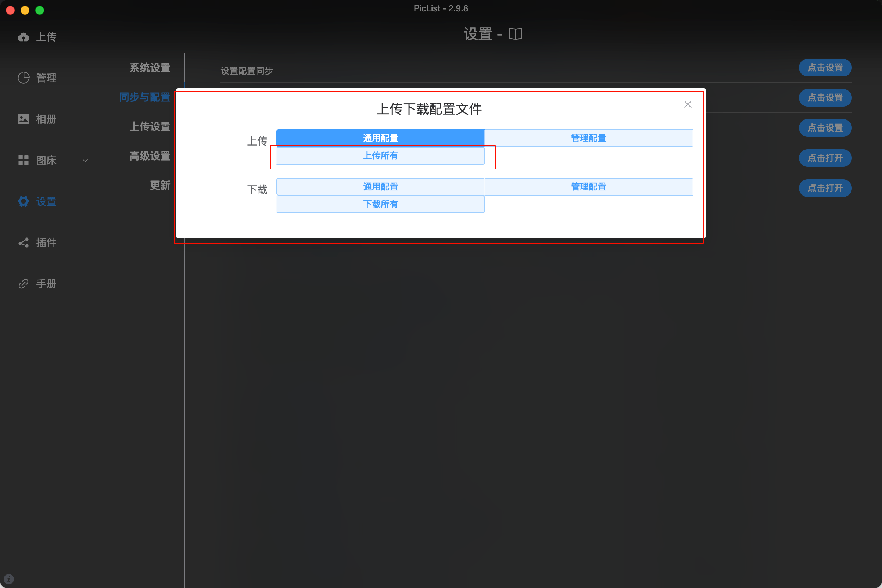This screenshot has height=588, width=882.
Task: Click the settings gear icon
Action: (23, 201)
